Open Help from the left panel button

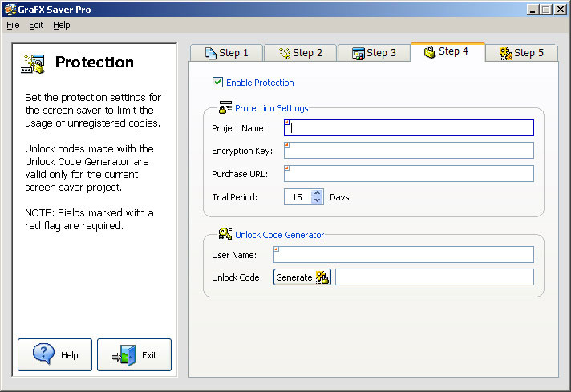click(55, 354)
